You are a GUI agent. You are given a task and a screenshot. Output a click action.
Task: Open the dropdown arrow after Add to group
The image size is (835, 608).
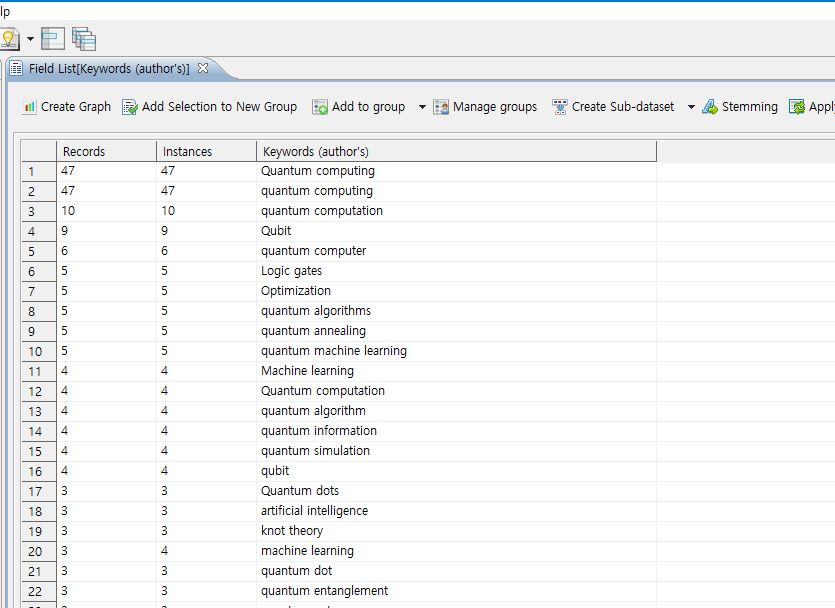coord(422,107)
